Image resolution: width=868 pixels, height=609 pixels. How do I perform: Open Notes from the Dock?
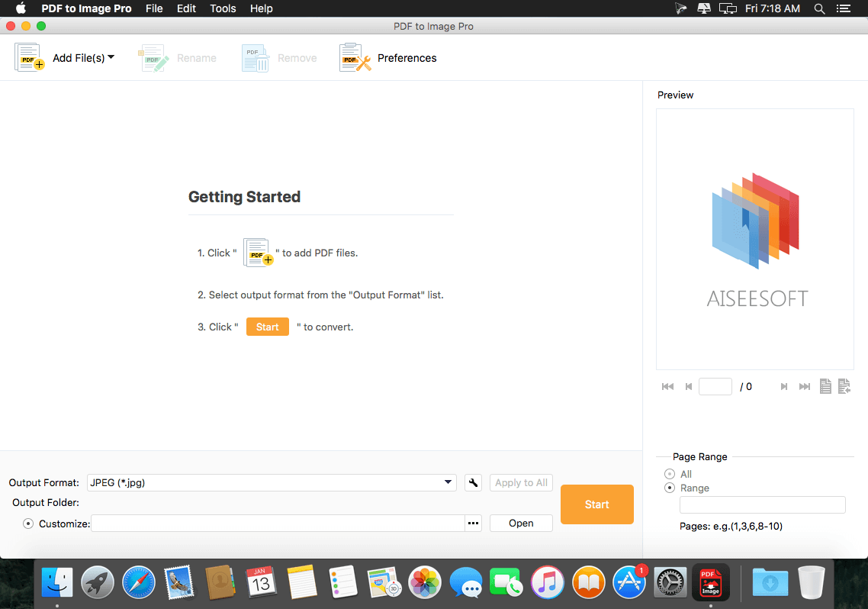pos(302,582)
